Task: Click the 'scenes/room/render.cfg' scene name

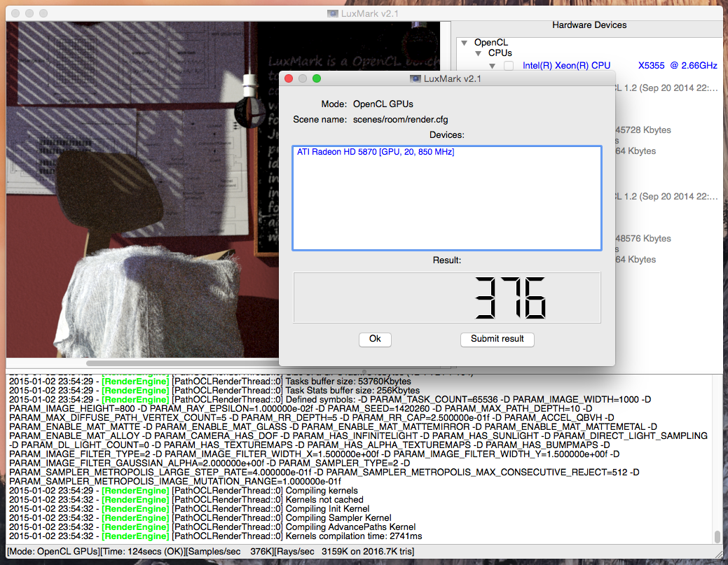Action: [400, 120]
